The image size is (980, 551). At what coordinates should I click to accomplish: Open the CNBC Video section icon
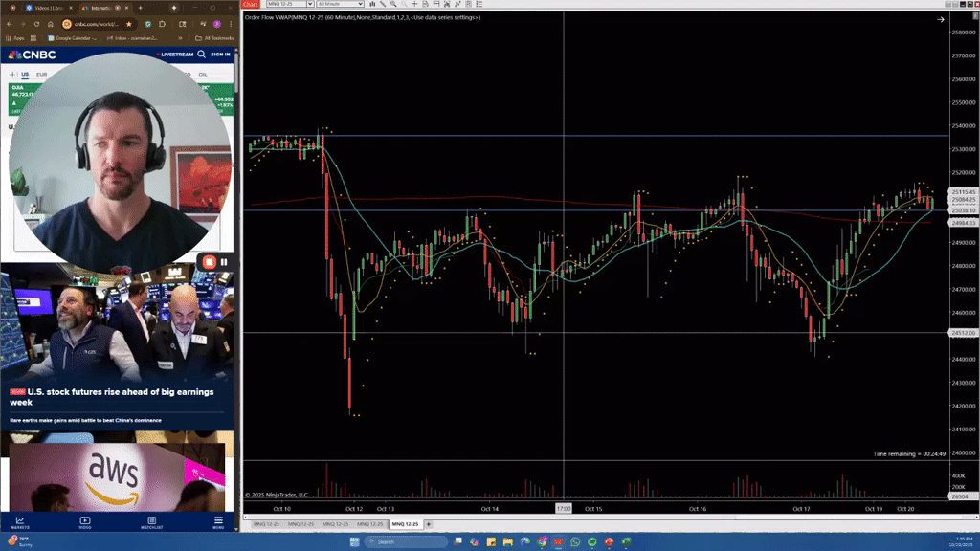click(x=83, y=521)
